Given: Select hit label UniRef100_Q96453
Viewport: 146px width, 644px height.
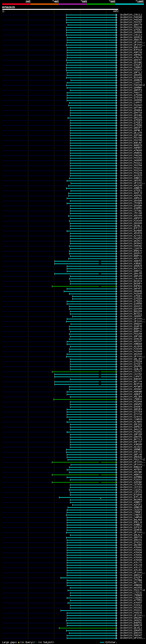Looking at the screenshot, I should 131,631.
